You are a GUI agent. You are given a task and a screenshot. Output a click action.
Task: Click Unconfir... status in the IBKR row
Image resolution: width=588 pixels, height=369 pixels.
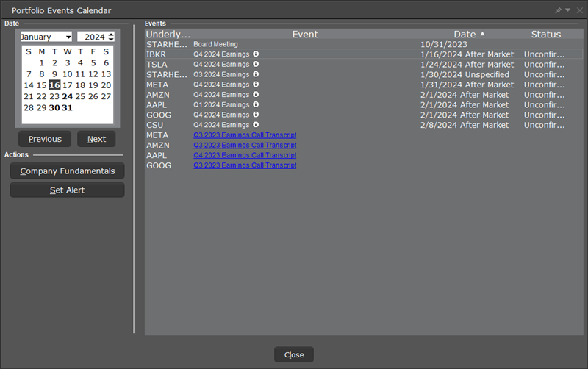[544, 54]
